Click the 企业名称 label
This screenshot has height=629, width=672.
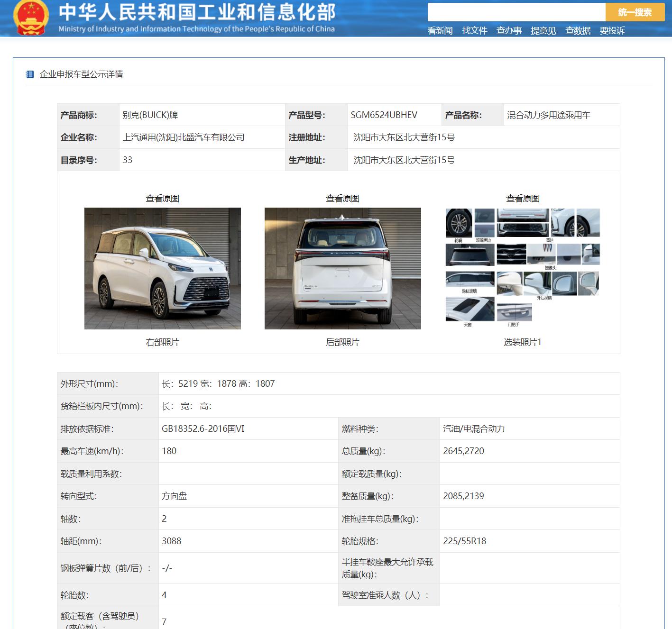[79, 137]
